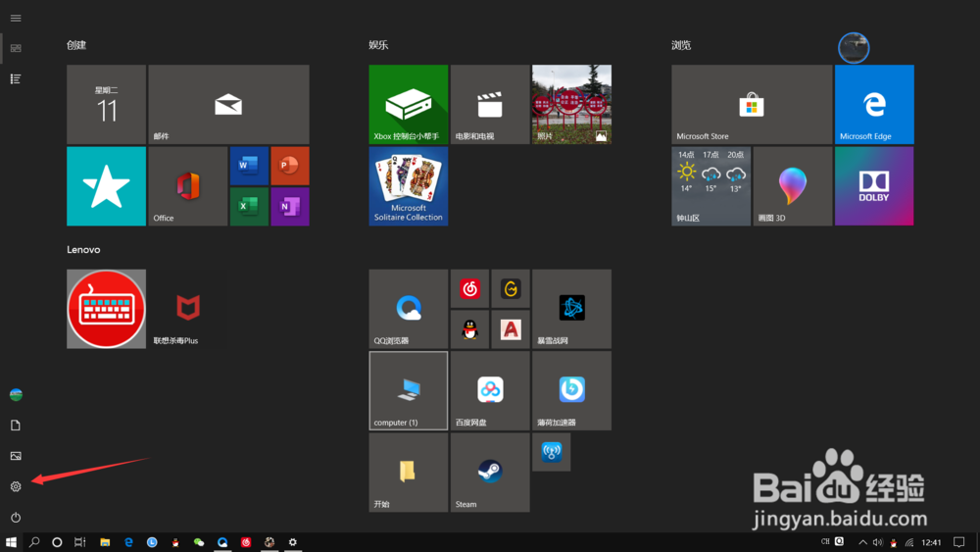The height and width of the screenshot is (552, 980).
Task: Click the CH input language indicator
Action: [x=825, y=541]
